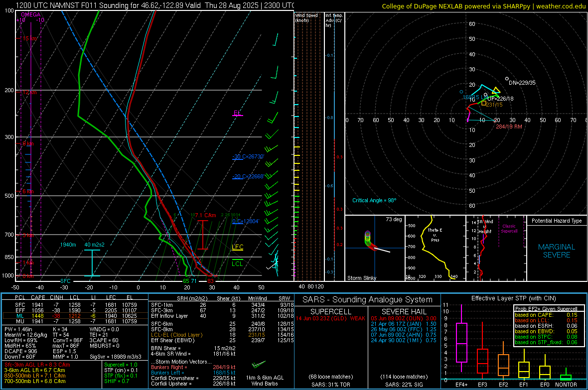The image size is (588, 390).
Task: Click the 'Corfidi Downshear = 229/35 kt' line
Action: coord(193,378)
